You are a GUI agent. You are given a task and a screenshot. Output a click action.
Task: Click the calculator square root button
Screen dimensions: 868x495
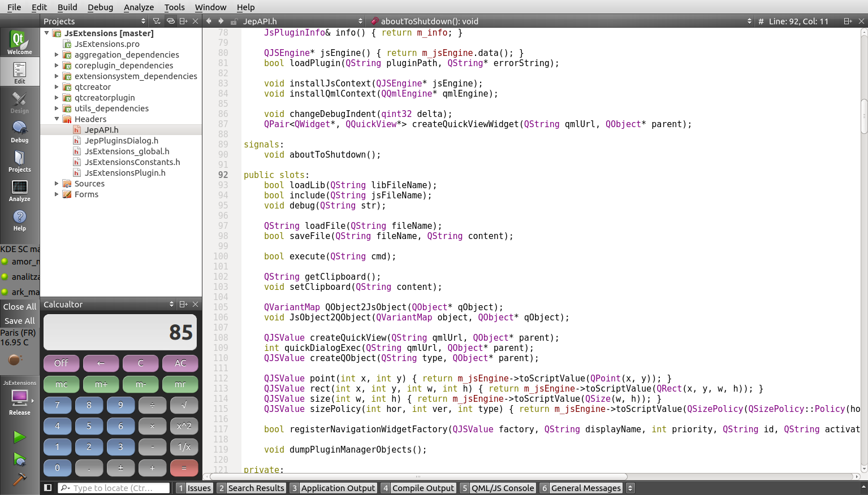pos(184,405)
